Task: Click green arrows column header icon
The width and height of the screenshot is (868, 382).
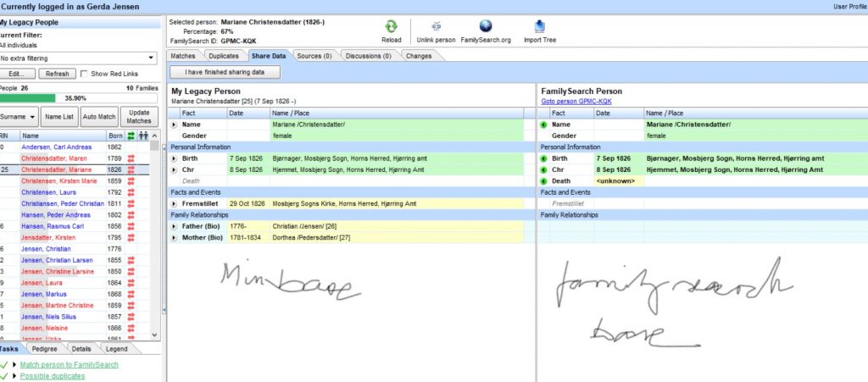Action: pyautogui.click(x=131, y=136)
